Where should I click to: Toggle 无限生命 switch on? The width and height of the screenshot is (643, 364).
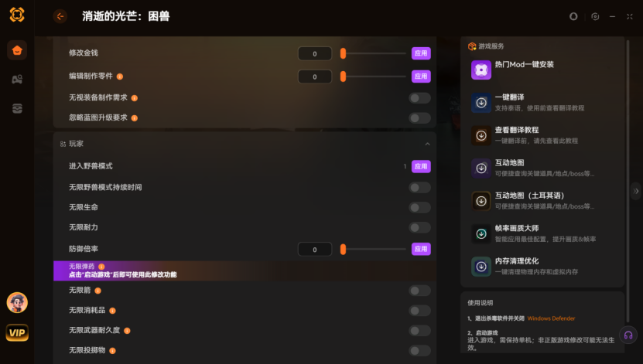point(419,208)
